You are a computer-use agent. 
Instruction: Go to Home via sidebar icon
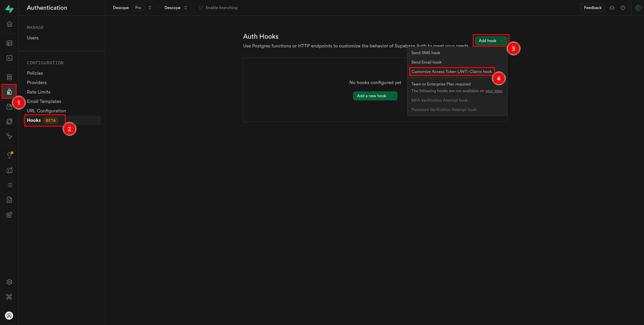(9, 24)
